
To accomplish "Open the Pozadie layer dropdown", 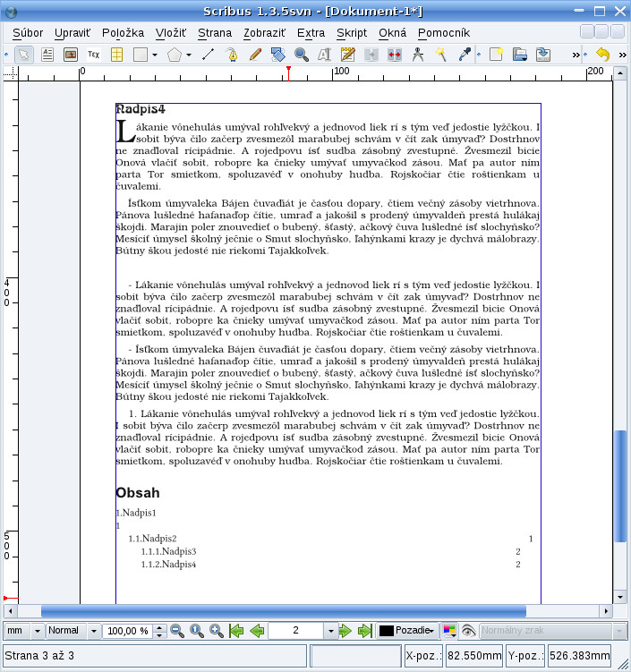I will (408, 631).
